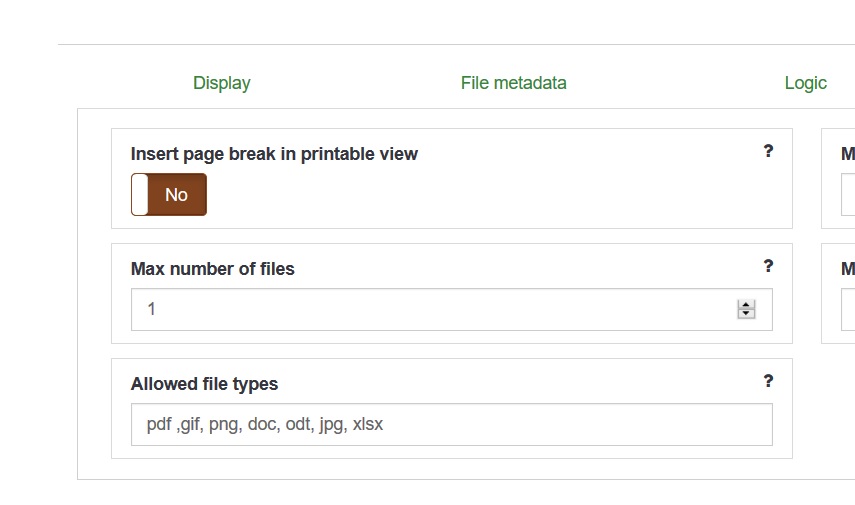The height and width of the screenshot is (505, 855).
Task: Open help for Max number of files
Action: point(768,266)
